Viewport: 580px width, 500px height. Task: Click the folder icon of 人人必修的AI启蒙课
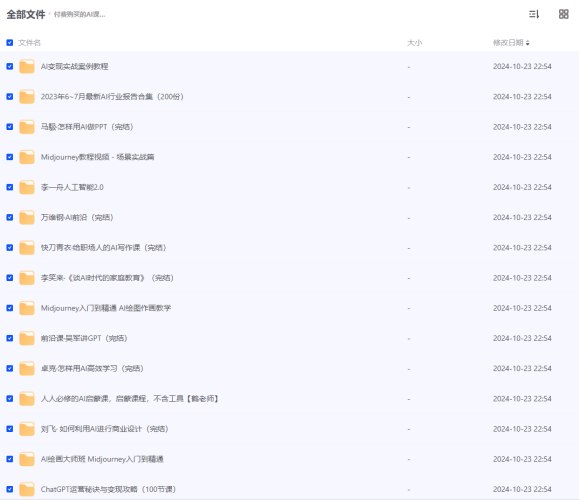tap(27, 399)
